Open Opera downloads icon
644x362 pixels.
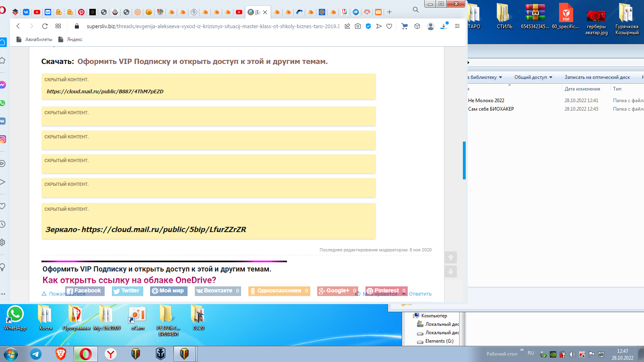444,26
